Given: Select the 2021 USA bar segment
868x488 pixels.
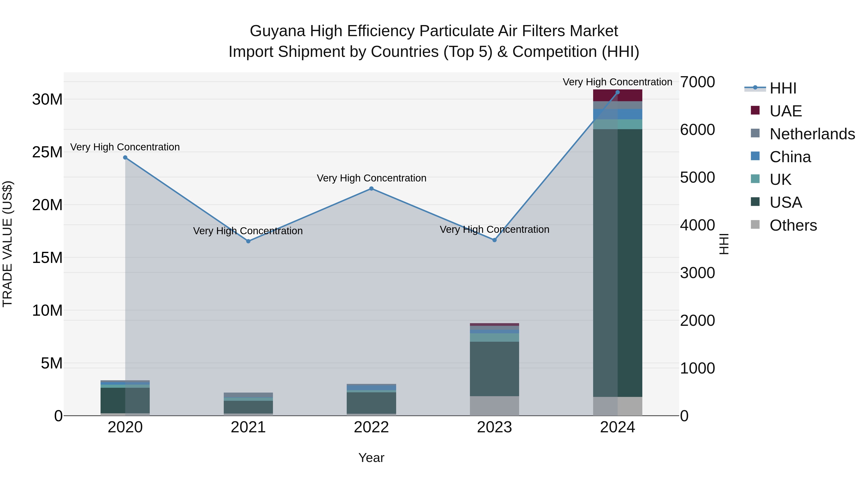Looking at the screenshot, I should (248, 407).
